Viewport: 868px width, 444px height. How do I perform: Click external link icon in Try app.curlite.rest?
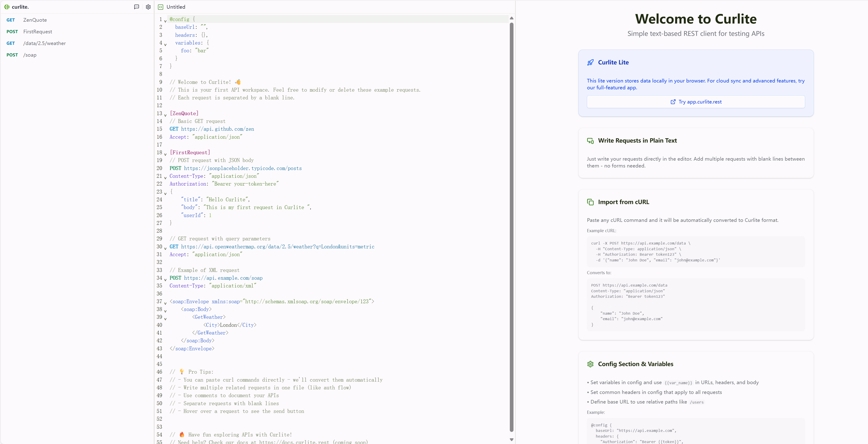point(673,102)
